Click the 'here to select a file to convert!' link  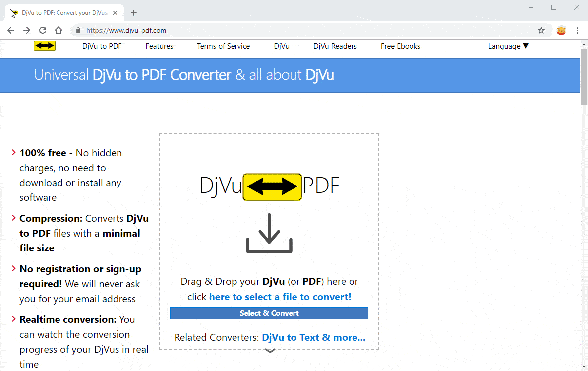(x=280, y=296)
